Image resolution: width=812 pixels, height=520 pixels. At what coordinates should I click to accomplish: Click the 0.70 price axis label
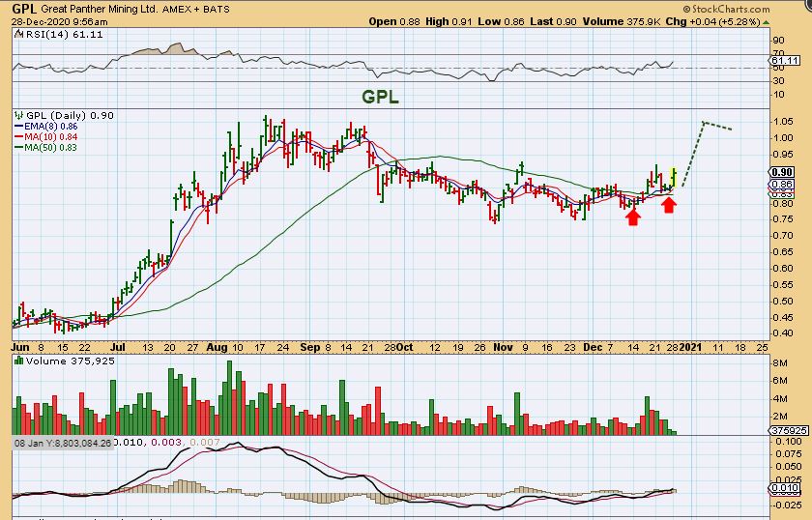[783, 236]
